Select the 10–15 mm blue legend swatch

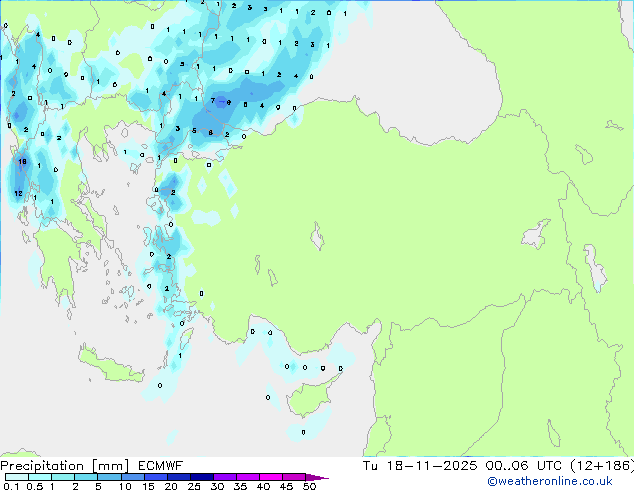click(133, 477)
